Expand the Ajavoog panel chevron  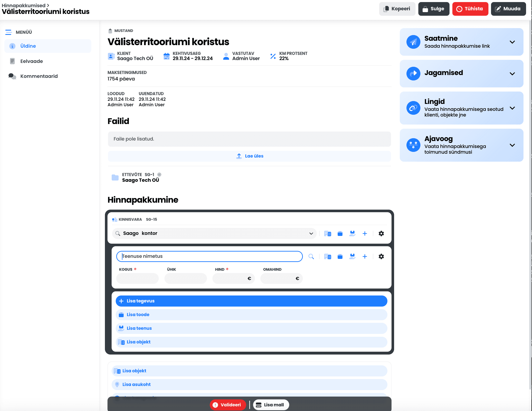coord(512,145)
